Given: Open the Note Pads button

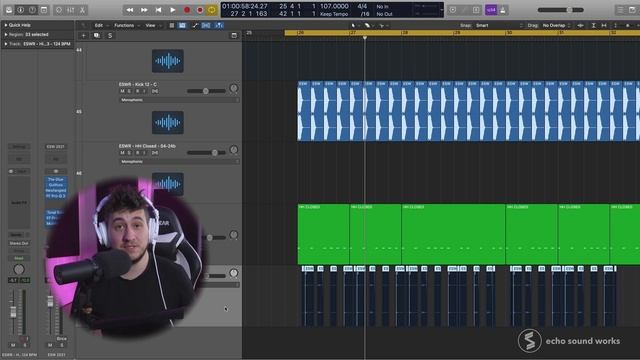Looking at the screenshot, I should (x=632, y=10).
